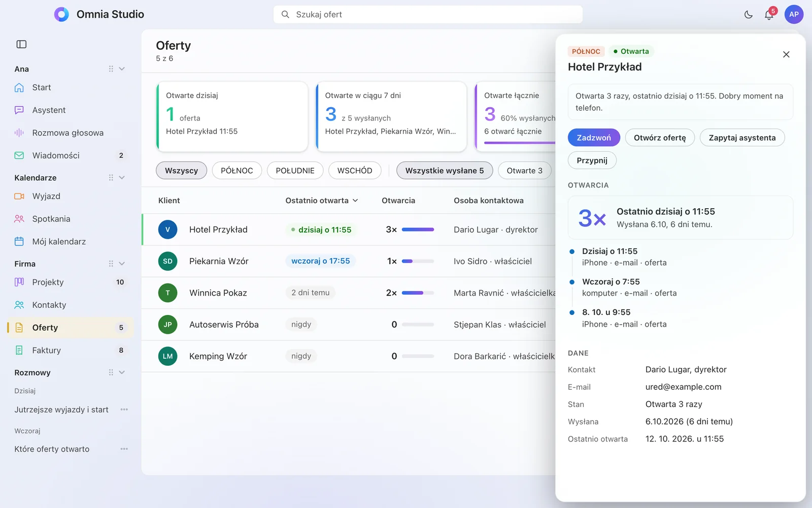
Task: Open Projekty board icon
Action: coord(19,282)
